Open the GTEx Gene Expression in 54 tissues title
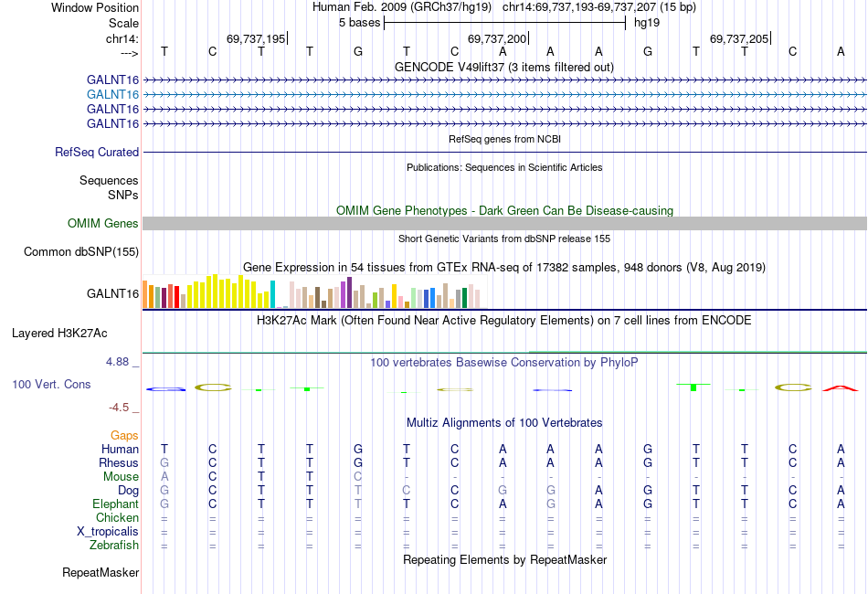This screenshot has width=868, height=594. point(504,268)
